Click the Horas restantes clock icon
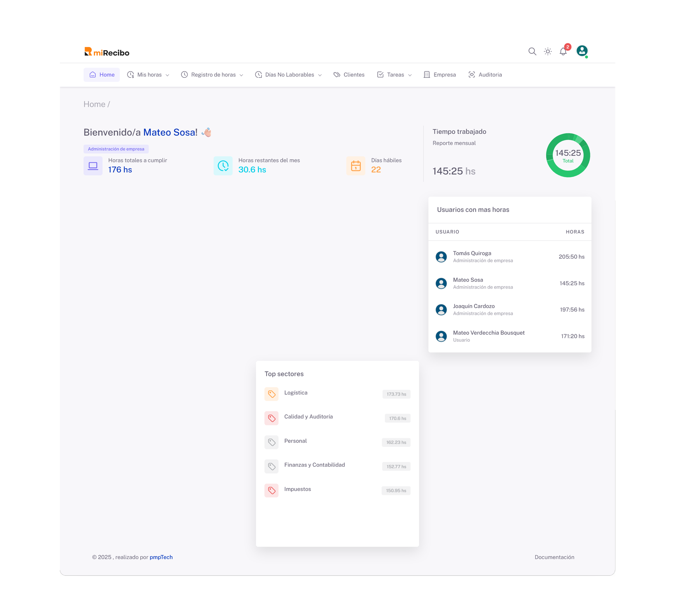Screen dimensions: 675x616 point(223,166)
